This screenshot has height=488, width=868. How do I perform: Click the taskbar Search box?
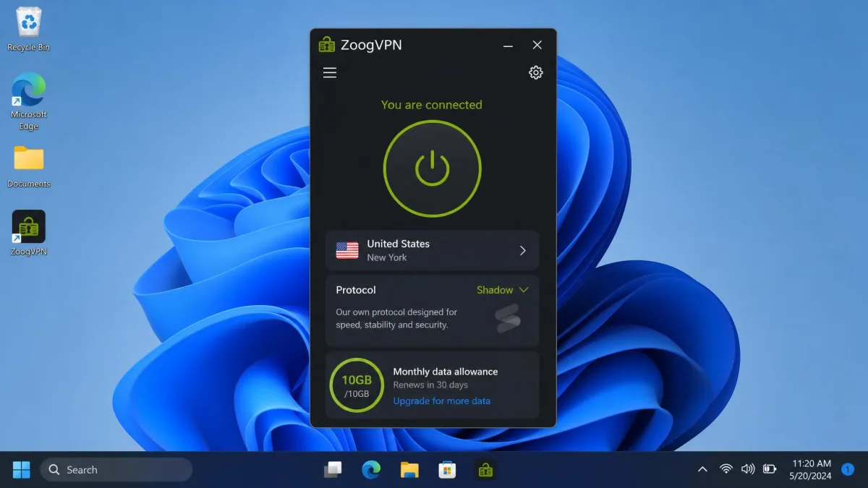116,470
